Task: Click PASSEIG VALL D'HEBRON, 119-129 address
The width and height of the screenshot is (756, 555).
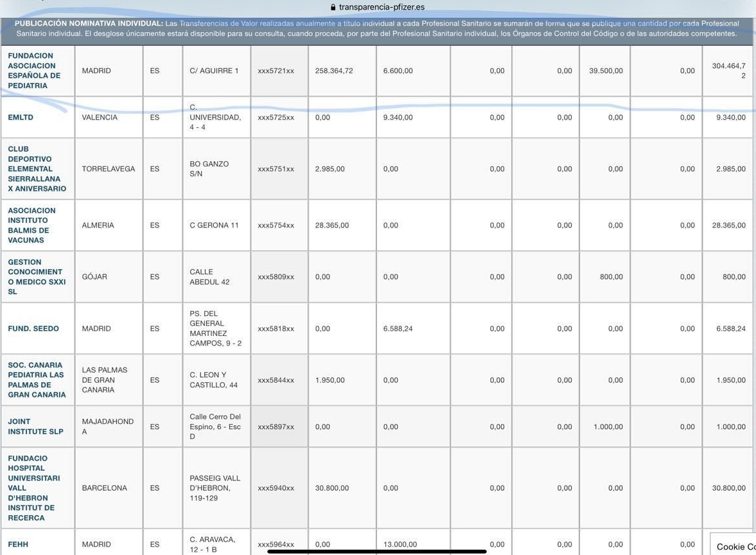Action: click(x=215, y=488)
